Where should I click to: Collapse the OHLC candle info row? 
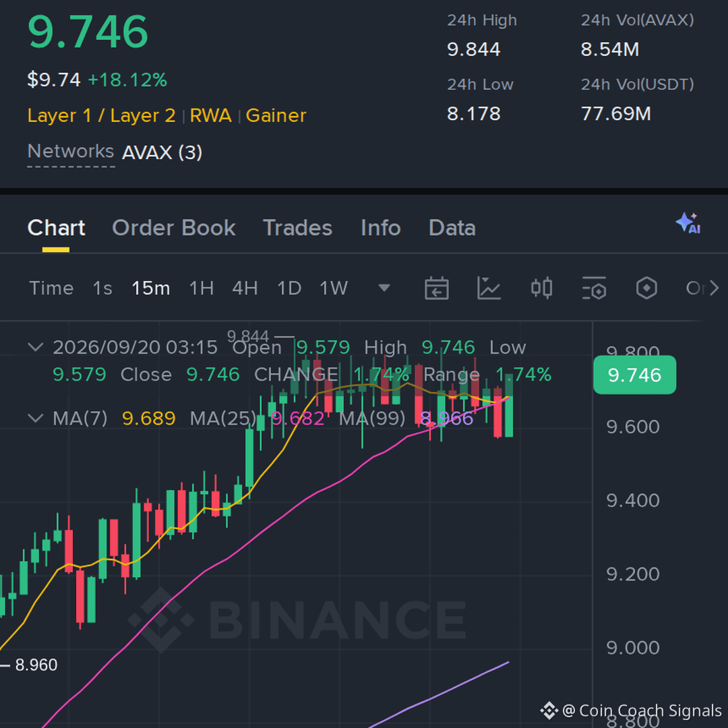(36, 347)
